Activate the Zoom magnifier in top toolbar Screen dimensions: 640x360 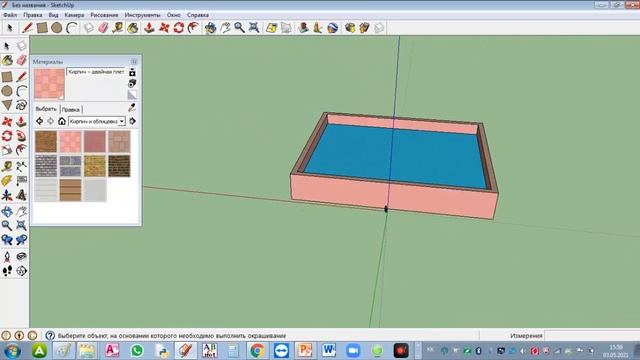(240, 28)
